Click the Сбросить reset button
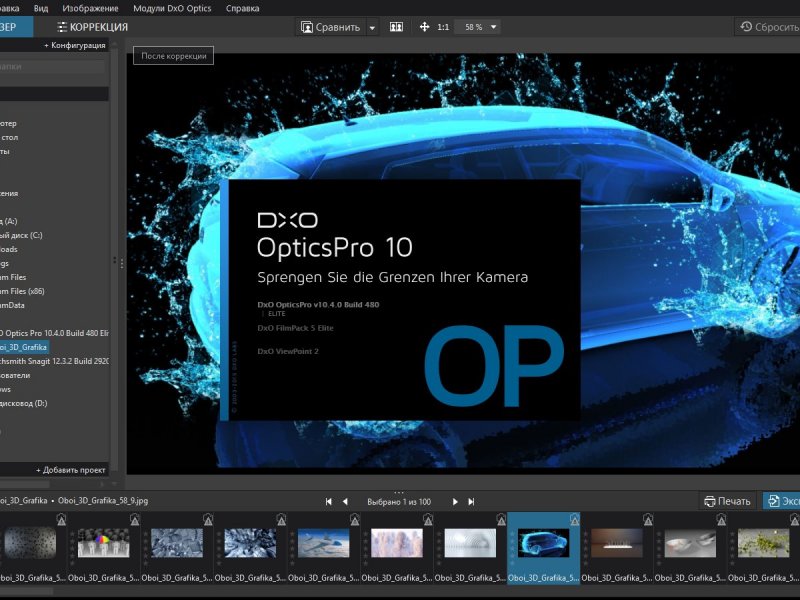Viewport: 800px width, 600px height. pyautogui.click(x=768, y=27)
